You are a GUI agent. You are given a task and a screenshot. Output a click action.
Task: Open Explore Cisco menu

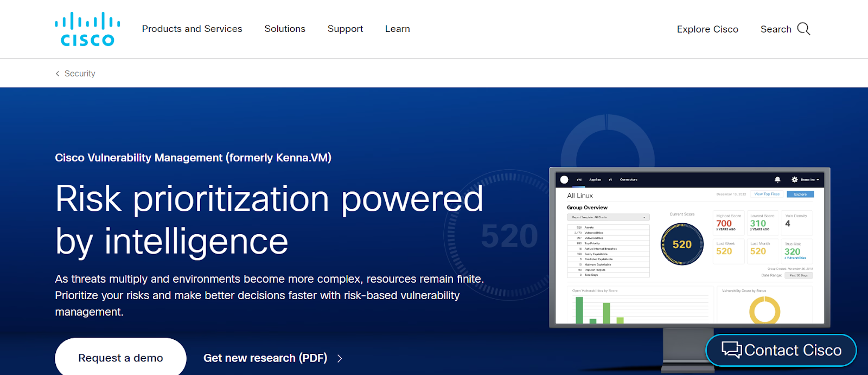click(x=707, y=29)
